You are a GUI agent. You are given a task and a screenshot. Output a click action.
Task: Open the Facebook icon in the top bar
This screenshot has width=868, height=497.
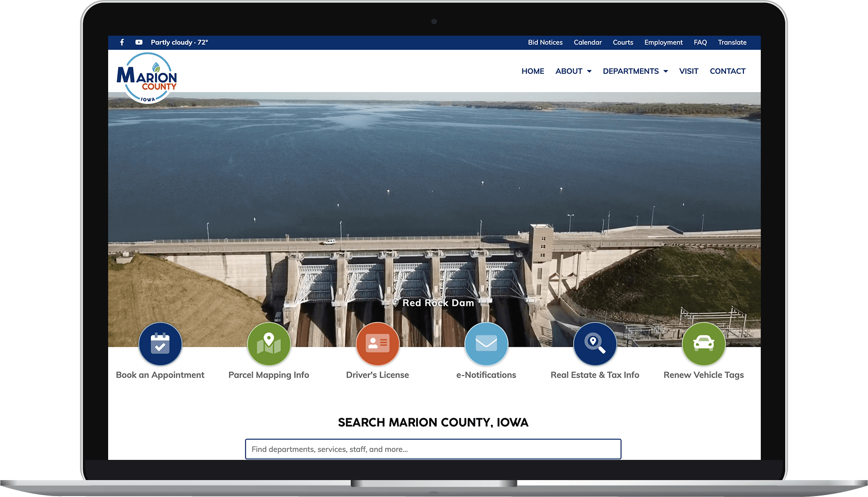point(122,42)
